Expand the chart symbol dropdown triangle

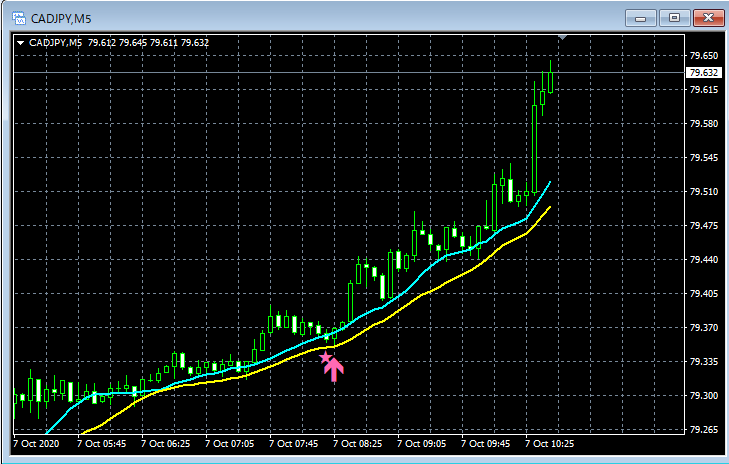(x=20, y=43)
